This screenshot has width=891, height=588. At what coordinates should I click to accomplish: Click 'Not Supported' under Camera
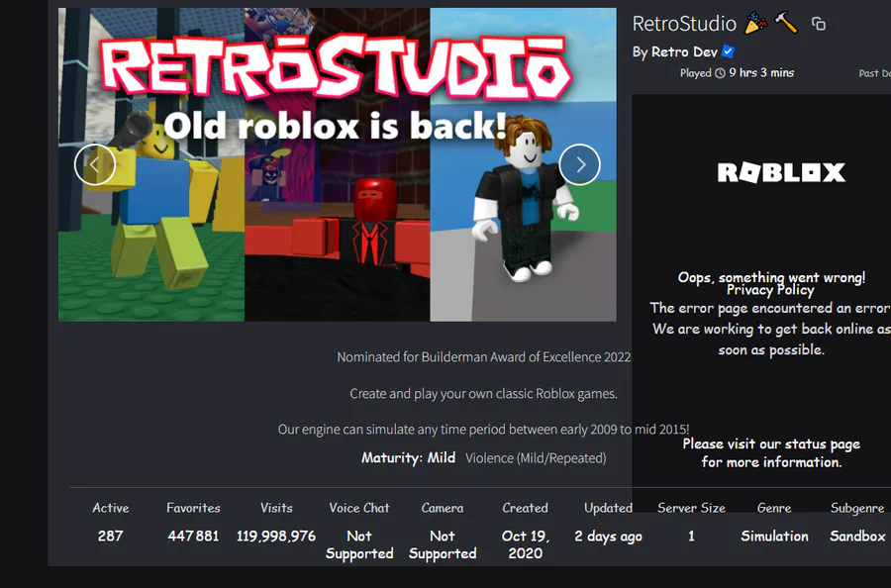(443, 544)
